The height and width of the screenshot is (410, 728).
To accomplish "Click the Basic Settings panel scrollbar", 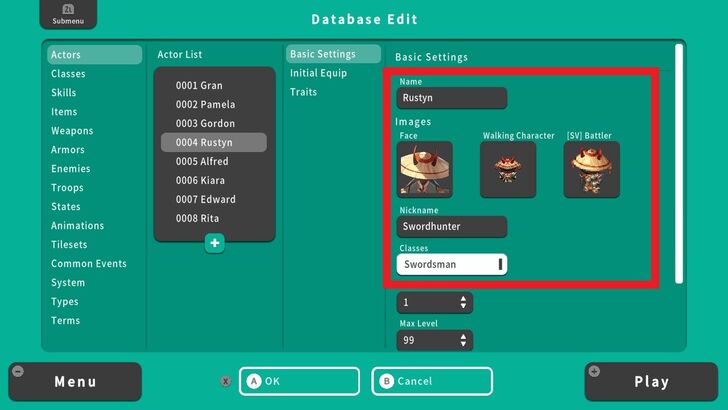I will tap(681, 160).
